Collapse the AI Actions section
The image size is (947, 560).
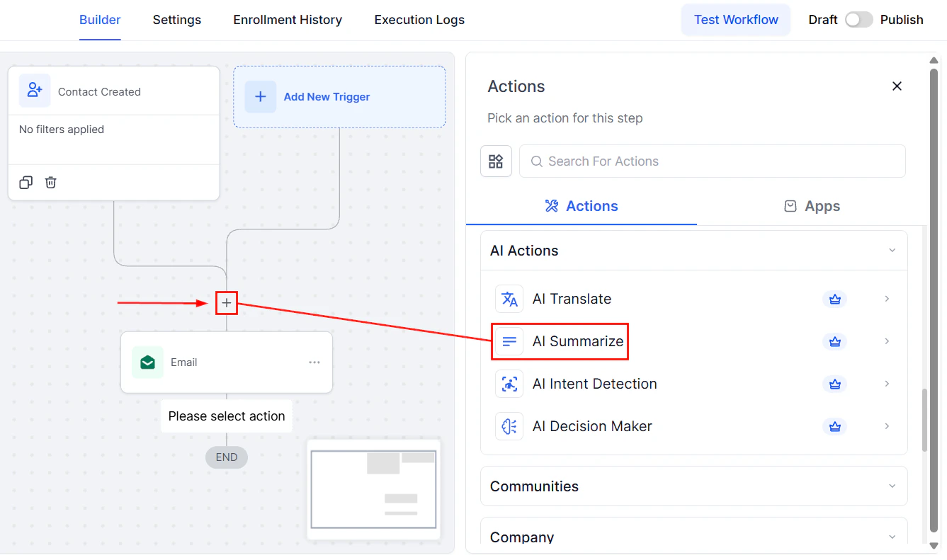[x=892, y=250]
